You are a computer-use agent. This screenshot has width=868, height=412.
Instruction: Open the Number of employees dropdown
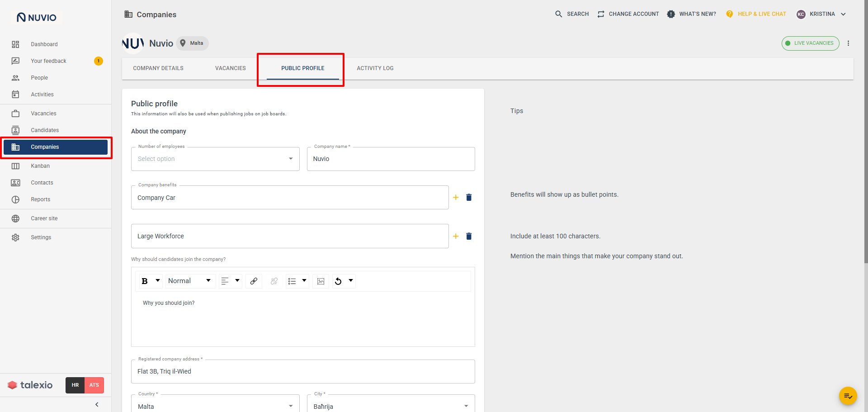point(215,159)
